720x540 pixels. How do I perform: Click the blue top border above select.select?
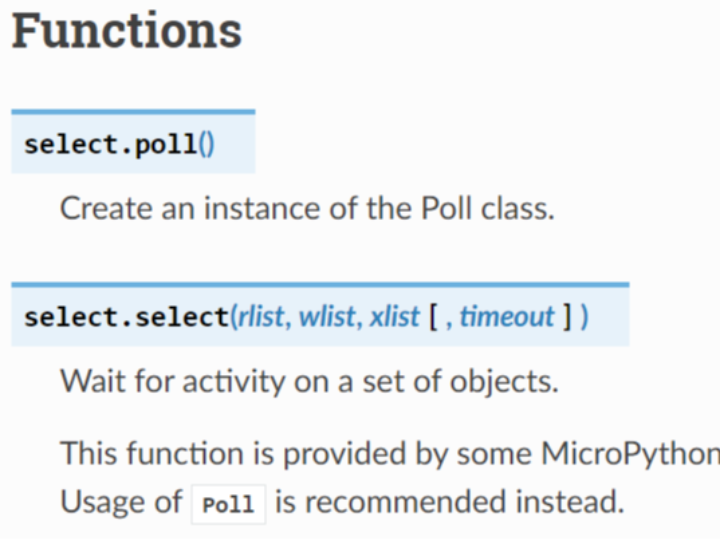point(320,285)
